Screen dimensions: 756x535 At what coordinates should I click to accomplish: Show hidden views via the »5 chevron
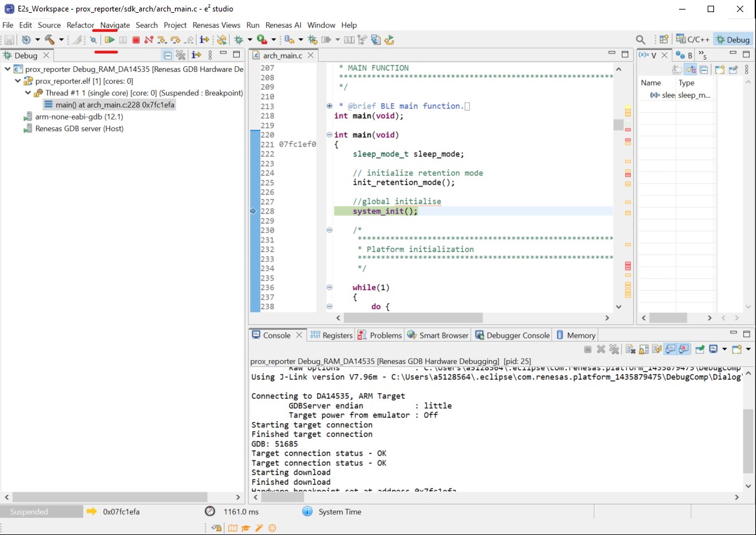(x=703, y=55)
